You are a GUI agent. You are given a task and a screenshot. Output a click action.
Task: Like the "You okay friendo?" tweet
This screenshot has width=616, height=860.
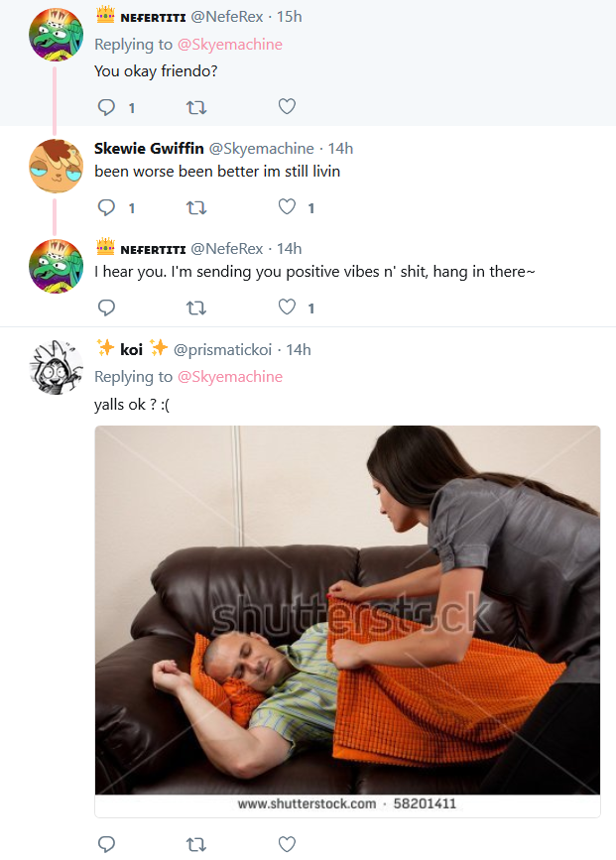click(x=287, y=106)
